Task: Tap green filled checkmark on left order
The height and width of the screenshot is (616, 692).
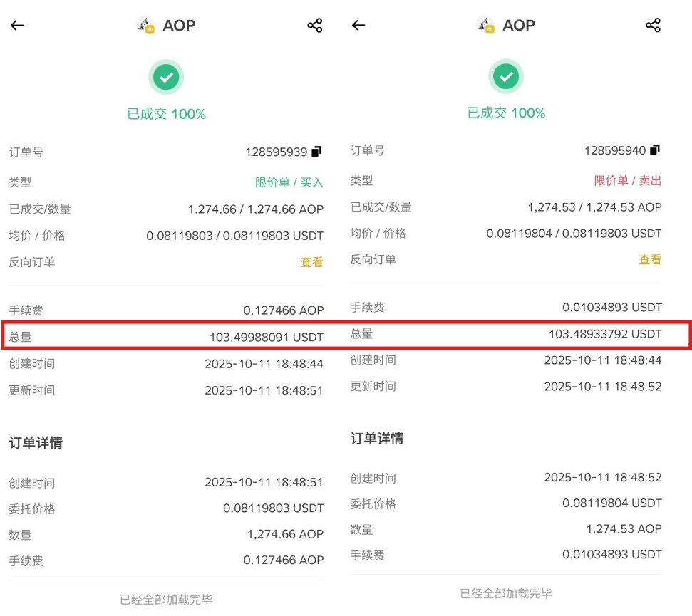Action: (x=166, y=77)
